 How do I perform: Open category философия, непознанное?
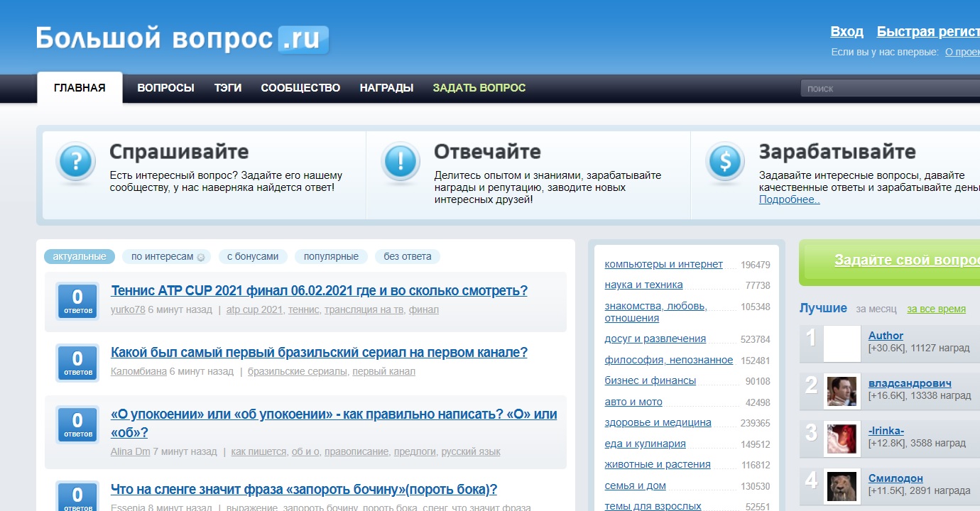click(x=668, y=360)
